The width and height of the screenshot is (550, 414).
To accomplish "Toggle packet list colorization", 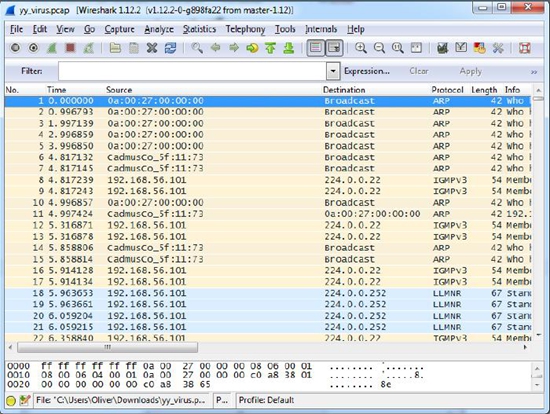I will tap(315, 48).
